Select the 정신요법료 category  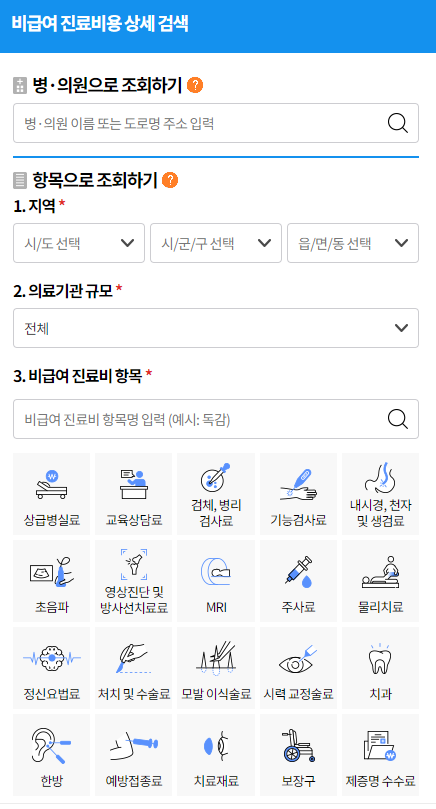[x=51, y=668]
